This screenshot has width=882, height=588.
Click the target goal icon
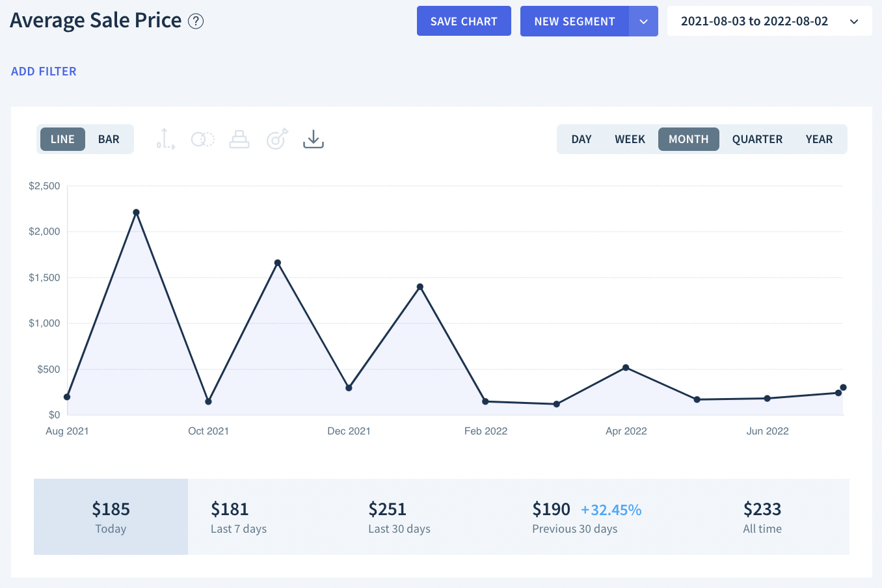(x=277, y=139)
